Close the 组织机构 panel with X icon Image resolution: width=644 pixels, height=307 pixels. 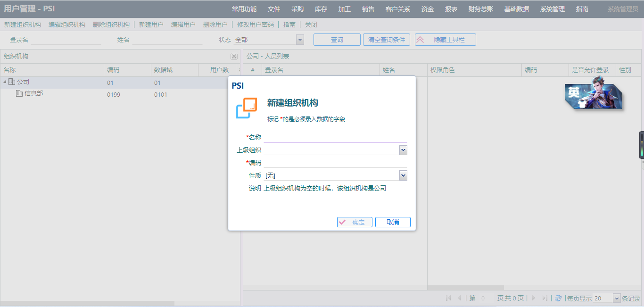(x=234, y=56)
